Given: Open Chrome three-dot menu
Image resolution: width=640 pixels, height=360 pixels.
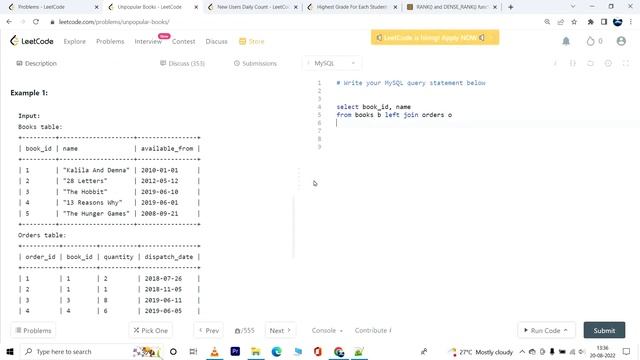Looking at the screenshot, I should 631,22.
